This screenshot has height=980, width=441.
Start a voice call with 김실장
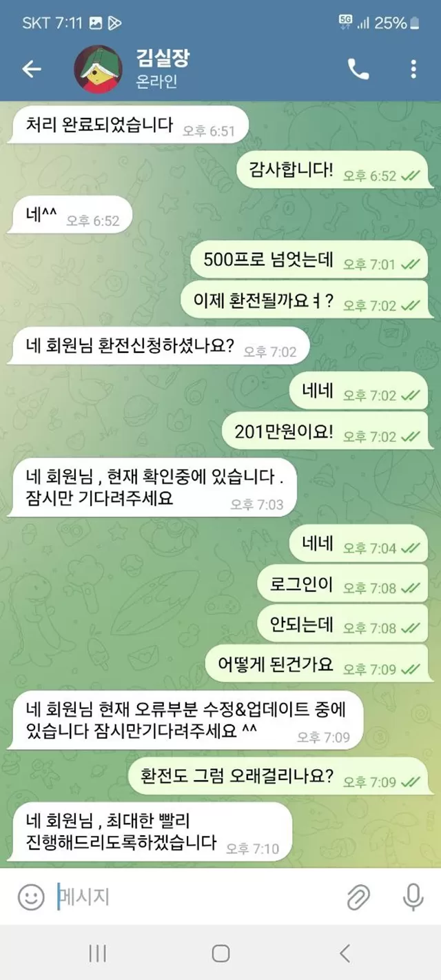pos(358,69)
